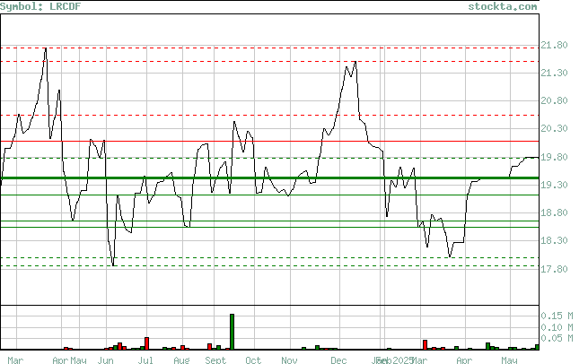Click the tallest green volume bar in September
Viewport: 588px width, 364px height.
(x=233, y=332)
